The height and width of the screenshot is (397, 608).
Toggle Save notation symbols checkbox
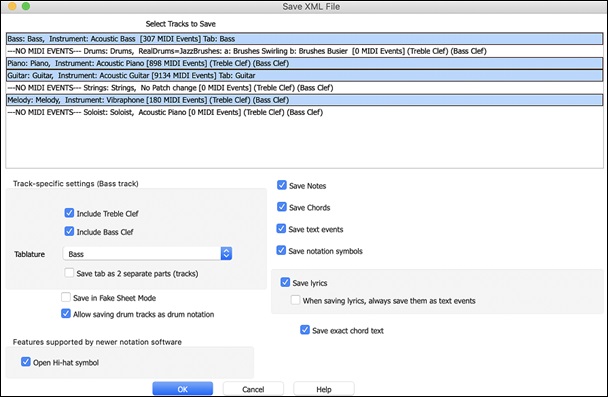click(x=282, y=250)
